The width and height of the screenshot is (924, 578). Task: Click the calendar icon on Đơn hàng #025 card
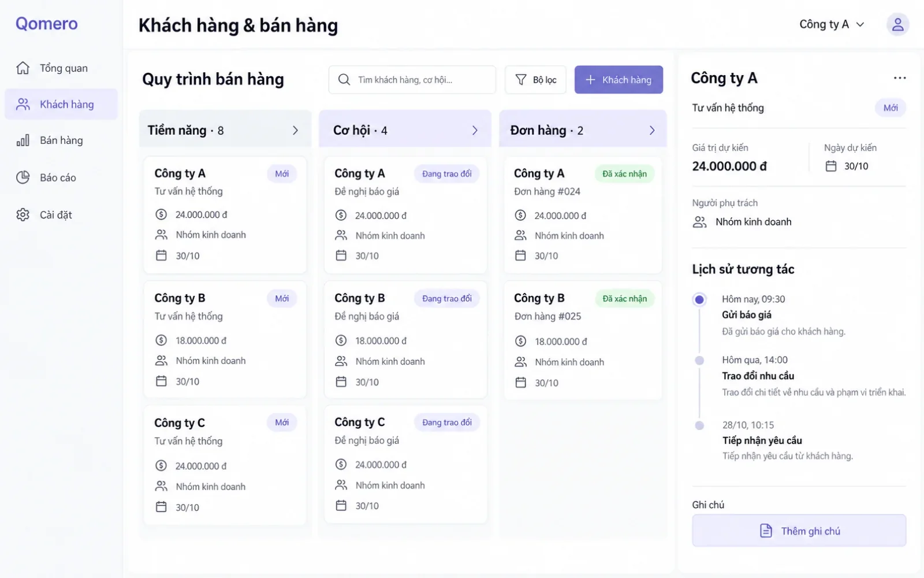521,383
